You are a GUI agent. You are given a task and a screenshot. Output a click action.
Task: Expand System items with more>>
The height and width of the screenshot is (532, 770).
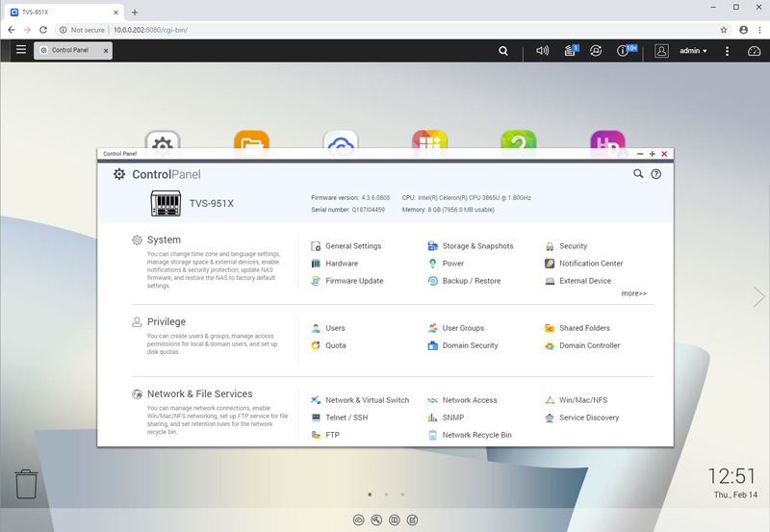[x=634, y=293]
